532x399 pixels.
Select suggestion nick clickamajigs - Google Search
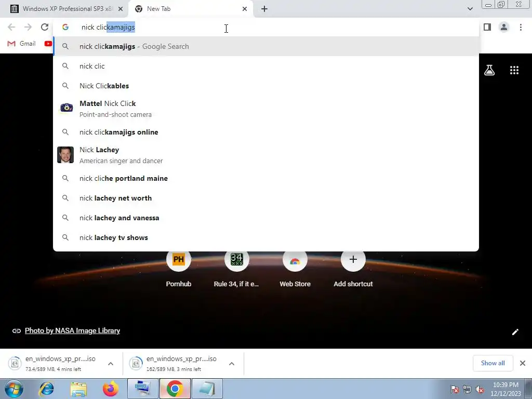(x=266, y=46)
